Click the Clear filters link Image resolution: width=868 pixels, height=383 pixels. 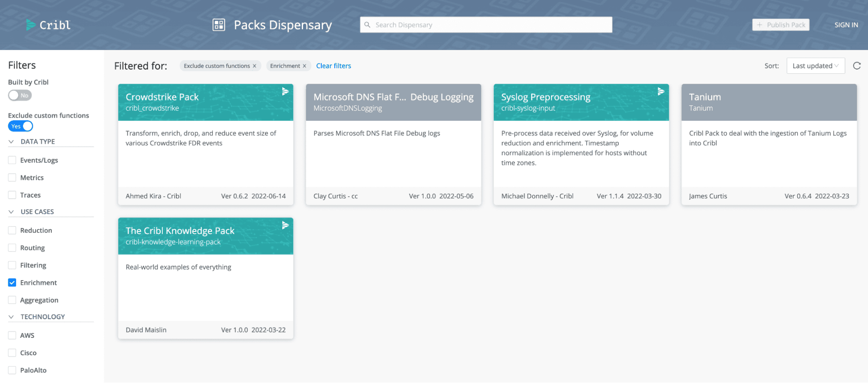point(333,66)
